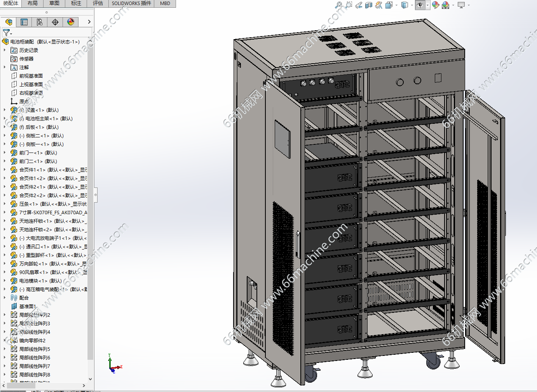Viewport: 537px width, 392px height.
Task: Open the SOLIDWORKS 插件 tab
Action: tap(131, 3)
